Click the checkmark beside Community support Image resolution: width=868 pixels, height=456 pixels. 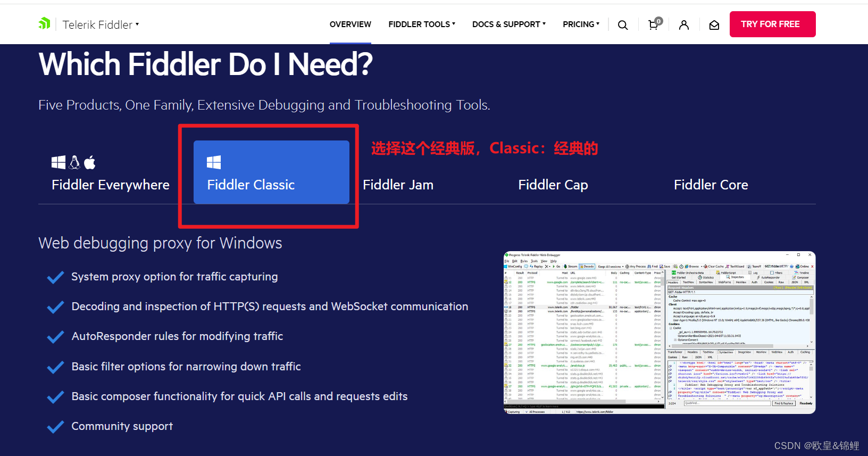click(55, 427)
